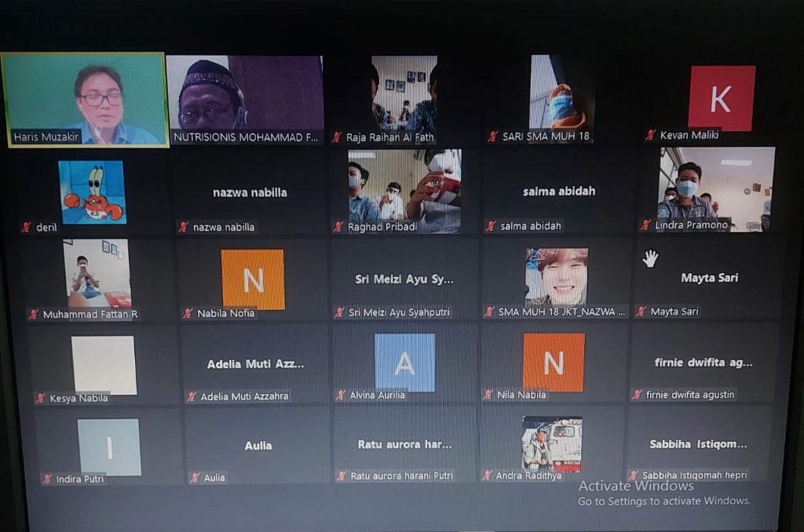Select Raghad Pribadi's classroom video tile
This screenshot has height=532, width=804.
coord(404,191)
